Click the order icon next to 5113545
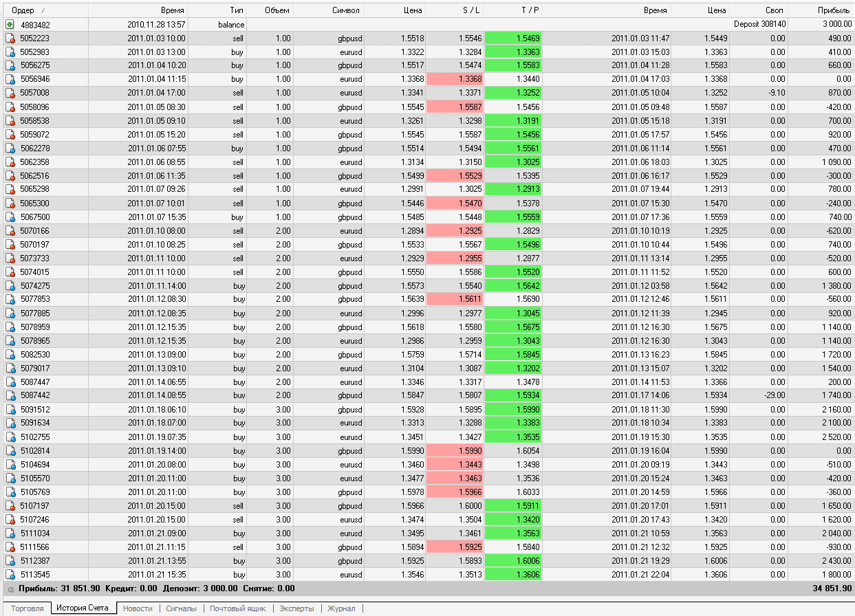The image size is (855, 616). coord(10,574)
